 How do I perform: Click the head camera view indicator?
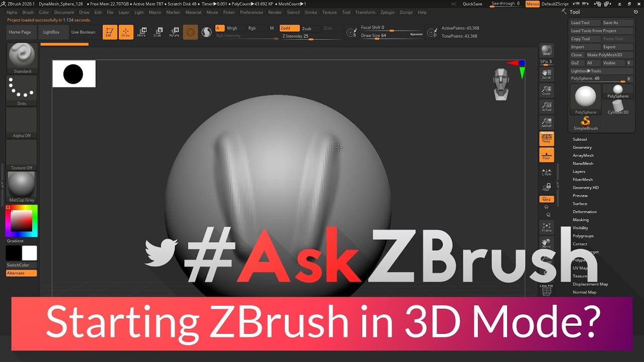click(501, 84)
